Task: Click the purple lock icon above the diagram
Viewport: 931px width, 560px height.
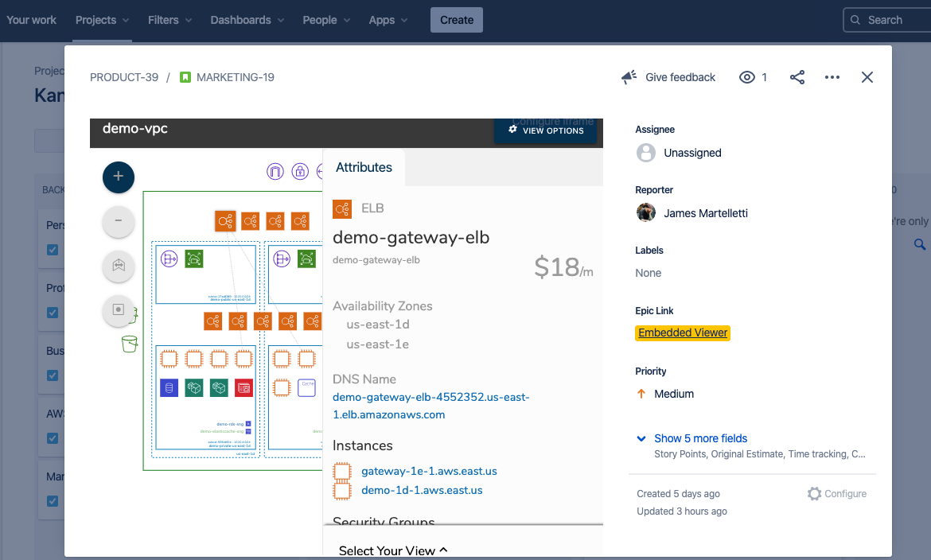Action: click(300, 171)
